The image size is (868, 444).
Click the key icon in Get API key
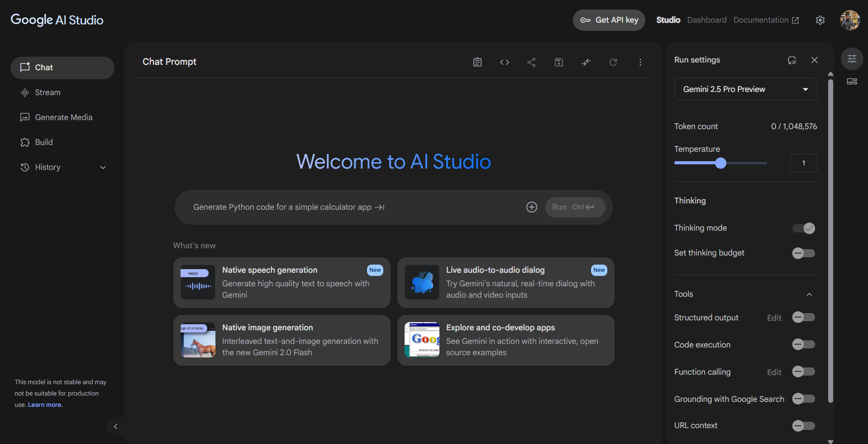pos(585,20)
